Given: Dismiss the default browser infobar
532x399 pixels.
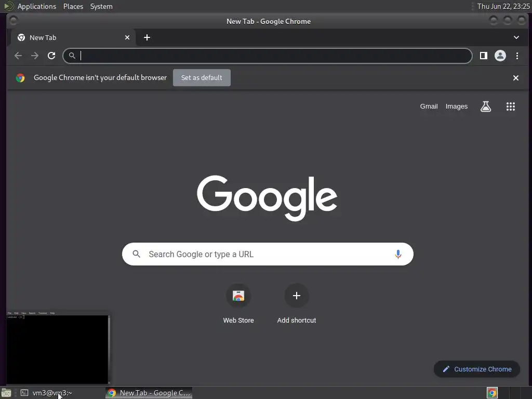Looking at the screenshot, I should point(516,78).
